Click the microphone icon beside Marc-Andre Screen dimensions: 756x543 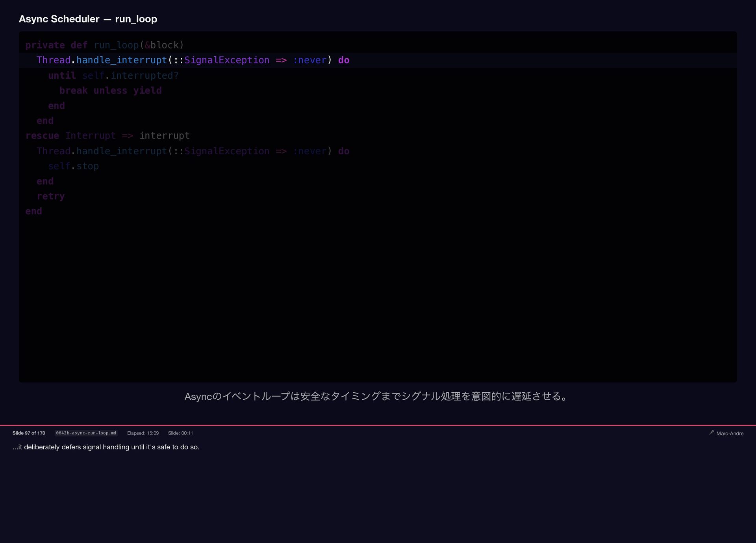point(711,432)
